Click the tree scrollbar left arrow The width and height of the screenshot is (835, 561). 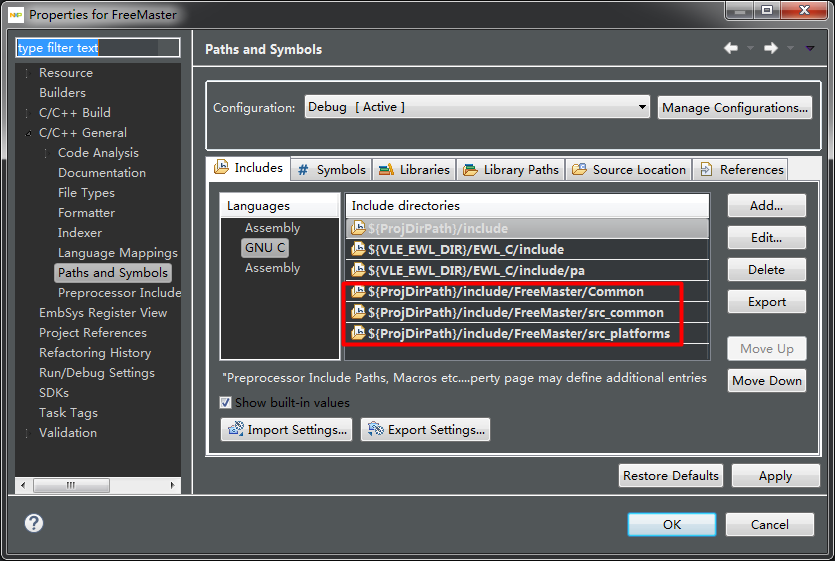[23, 485]
